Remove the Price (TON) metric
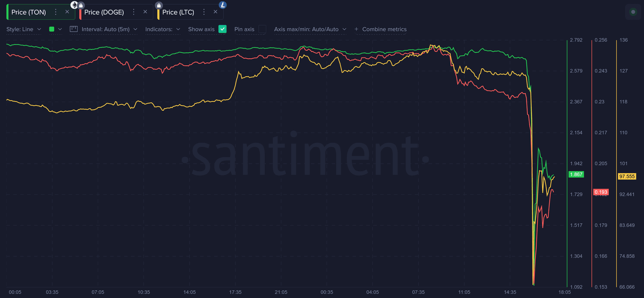Screen dimensions: 644x298 point(67,12)
